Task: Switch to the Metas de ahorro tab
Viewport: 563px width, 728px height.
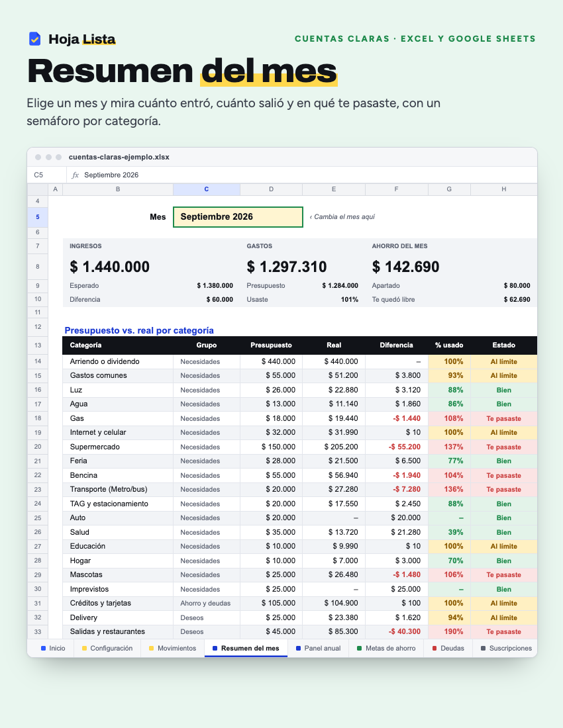Action: [386, 648]
